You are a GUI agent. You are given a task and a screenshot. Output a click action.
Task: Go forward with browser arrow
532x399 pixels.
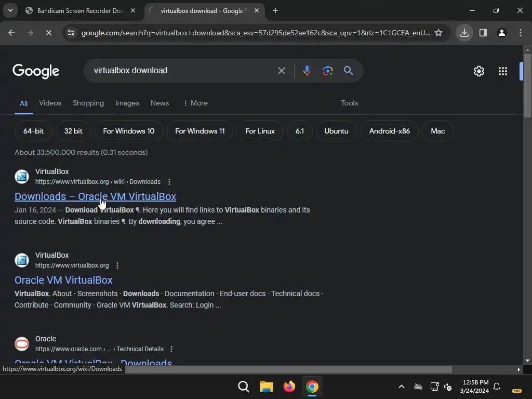coord(30,33)
